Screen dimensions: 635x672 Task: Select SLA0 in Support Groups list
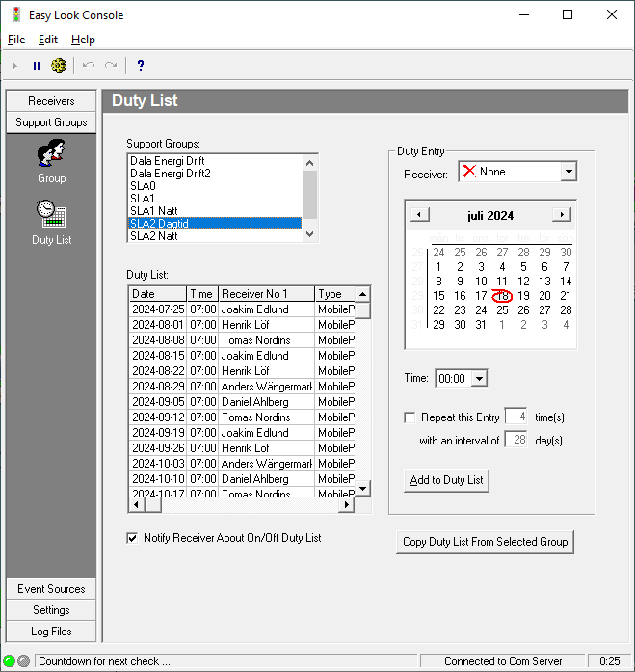coord(215,185)
